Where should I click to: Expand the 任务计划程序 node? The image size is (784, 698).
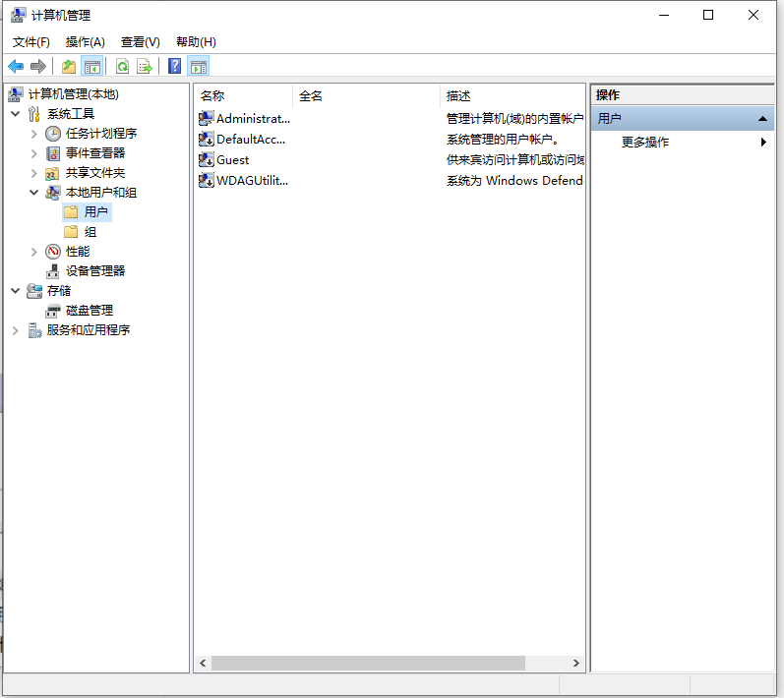point(33,134)
